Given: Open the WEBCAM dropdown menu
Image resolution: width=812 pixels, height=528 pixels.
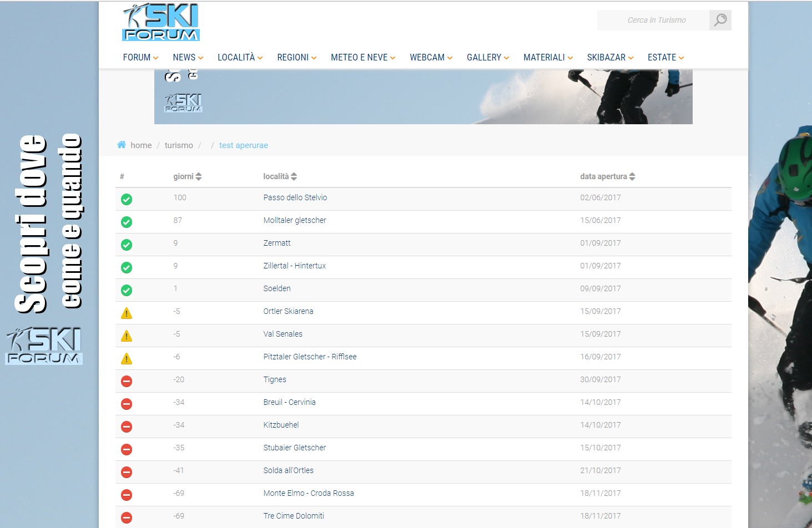Looking at the screenshot, I should (x=431, y=58).
